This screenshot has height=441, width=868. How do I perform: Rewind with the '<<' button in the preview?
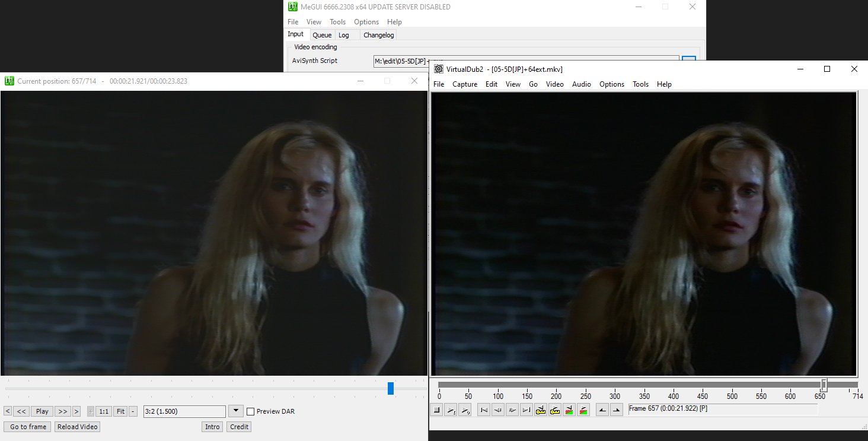click(21, 411)
